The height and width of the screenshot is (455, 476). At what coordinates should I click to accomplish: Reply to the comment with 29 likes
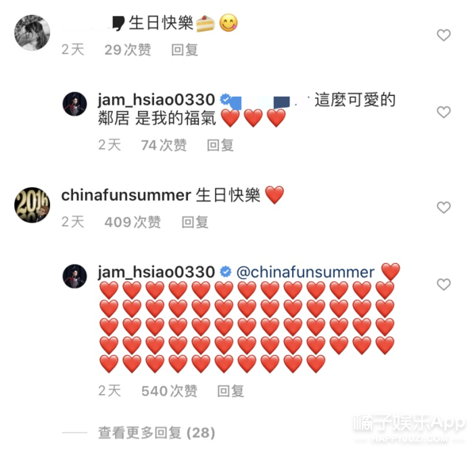tap(185, 50)
